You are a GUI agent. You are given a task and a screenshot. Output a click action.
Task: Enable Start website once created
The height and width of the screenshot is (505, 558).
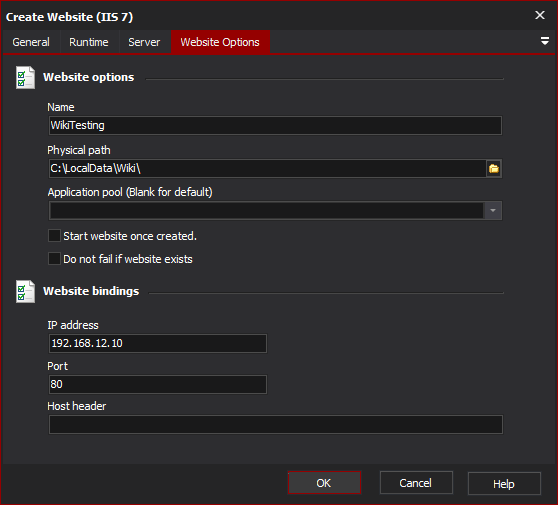pos(54,236)
